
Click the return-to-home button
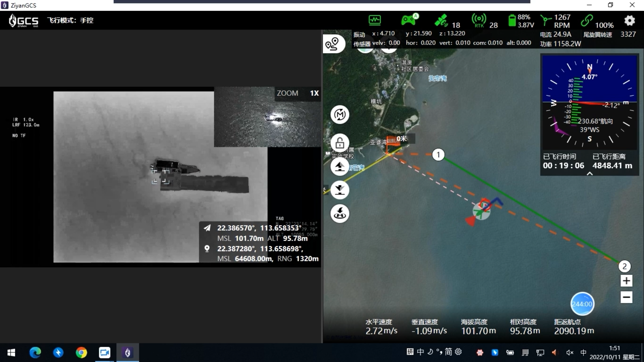click(340, 214)
